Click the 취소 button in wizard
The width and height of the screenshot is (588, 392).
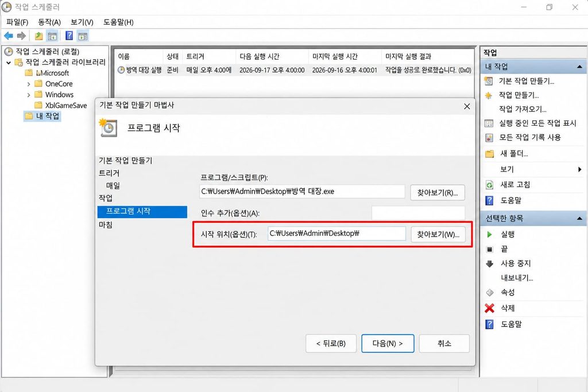click(x=444, y=343)
